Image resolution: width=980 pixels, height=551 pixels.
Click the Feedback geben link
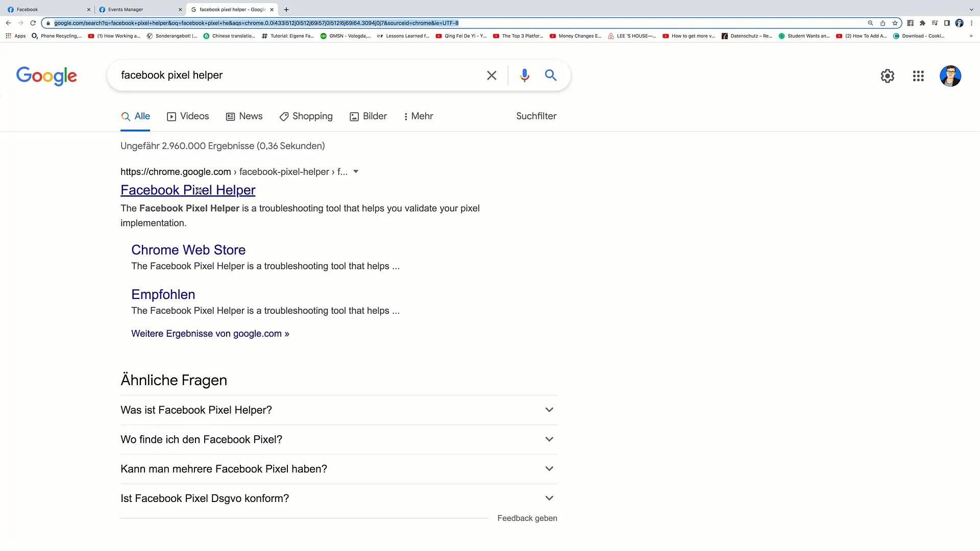(527, 518)
